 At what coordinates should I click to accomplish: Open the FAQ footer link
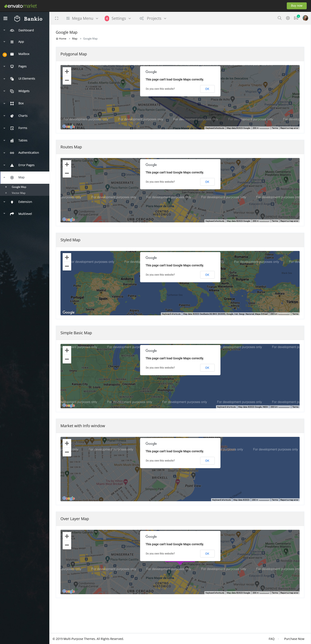pos(272,639)
